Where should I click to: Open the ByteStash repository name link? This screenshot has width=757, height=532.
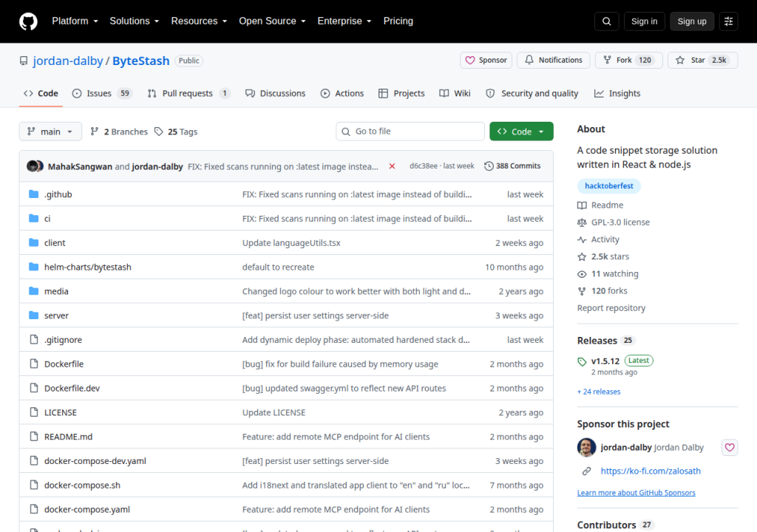point(141,61)
